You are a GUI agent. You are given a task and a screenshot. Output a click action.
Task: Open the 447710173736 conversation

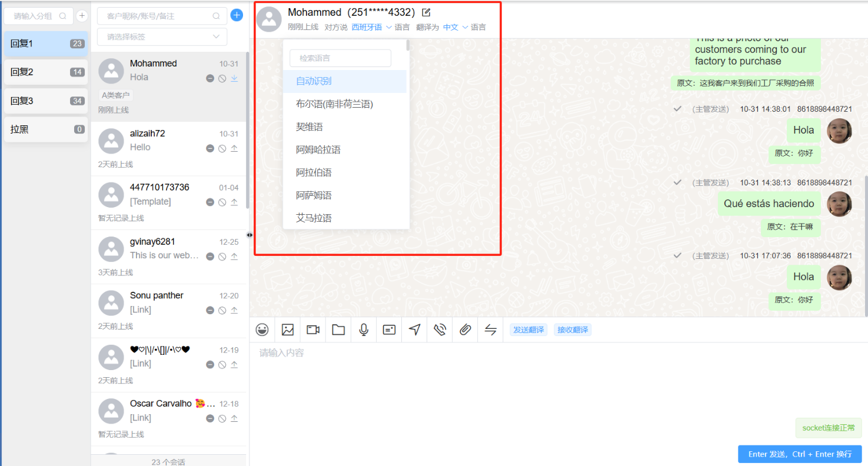169,203
